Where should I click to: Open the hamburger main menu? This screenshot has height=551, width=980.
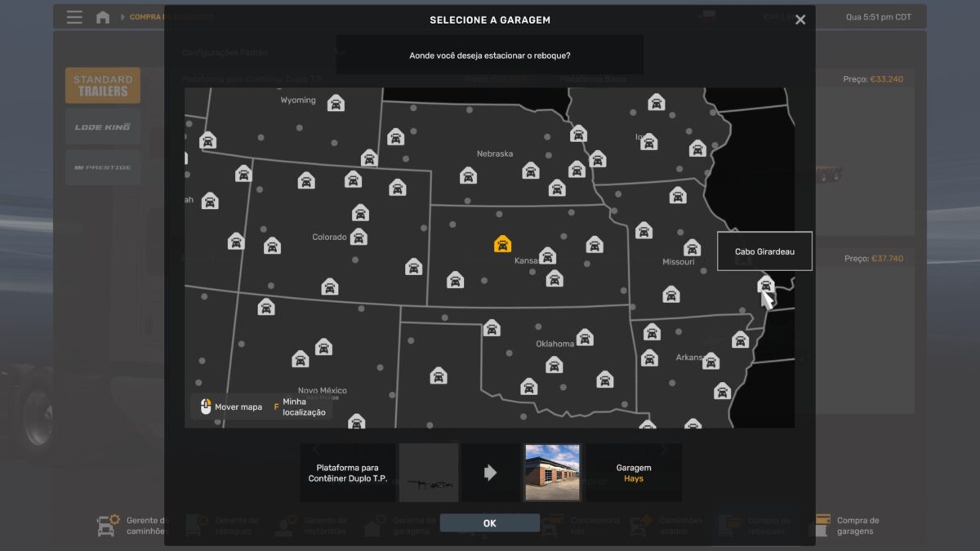(x=74, y=17)
